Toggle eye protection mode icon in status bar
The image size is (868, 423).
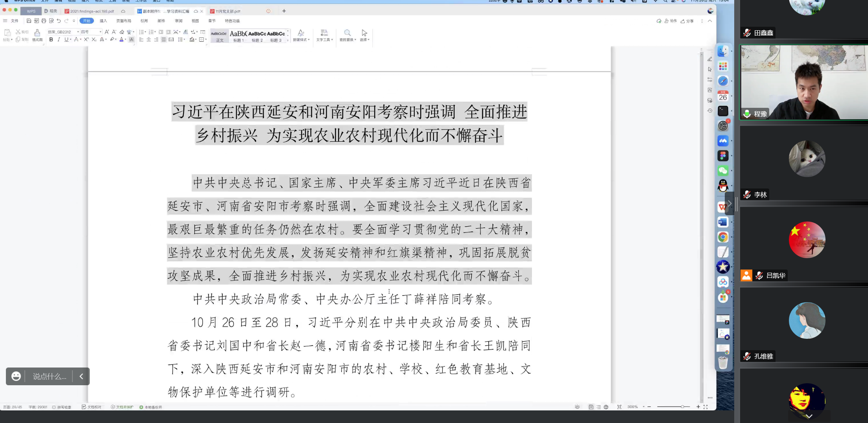577,407
